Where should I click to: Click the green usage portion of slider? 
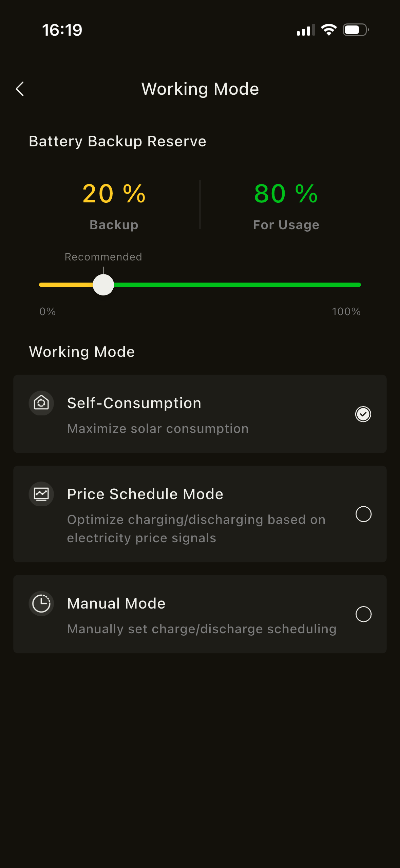click(237, 285)
